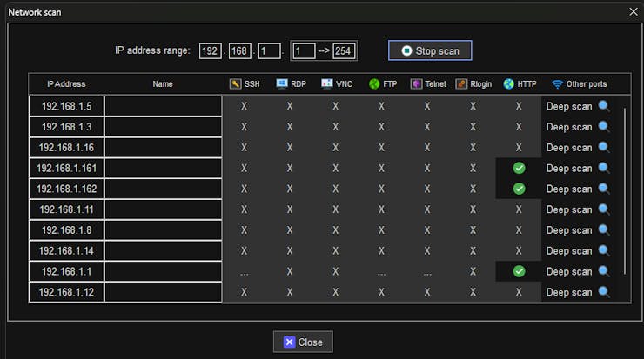Click magnifier icon for 192.168.1.14
Viewport: 644px width, 359px height.
pos(604,250)
